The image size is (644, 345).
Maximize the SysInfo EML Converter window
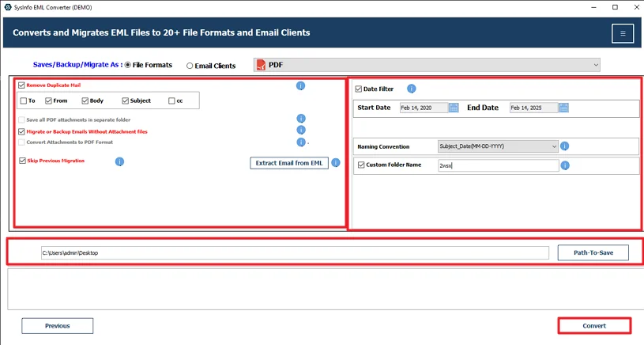coord(615,7)
